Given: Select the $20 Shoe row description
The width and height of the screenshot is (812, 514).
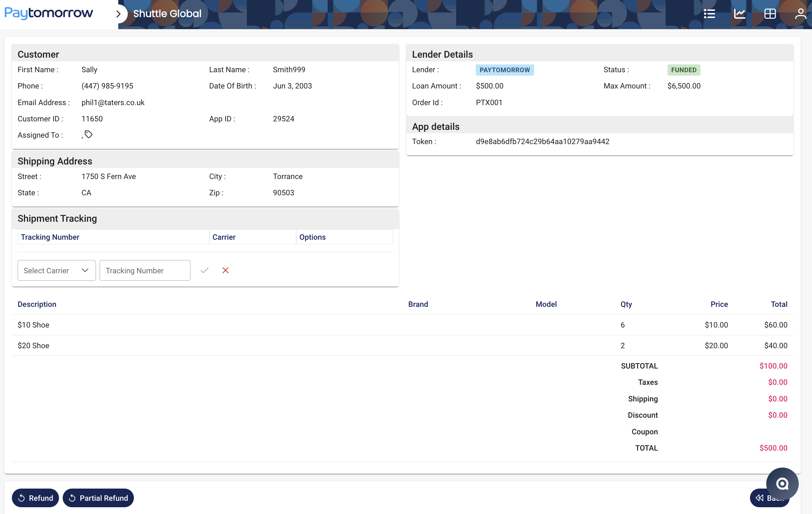Looking at the screenshot, I should pos(34,346).
